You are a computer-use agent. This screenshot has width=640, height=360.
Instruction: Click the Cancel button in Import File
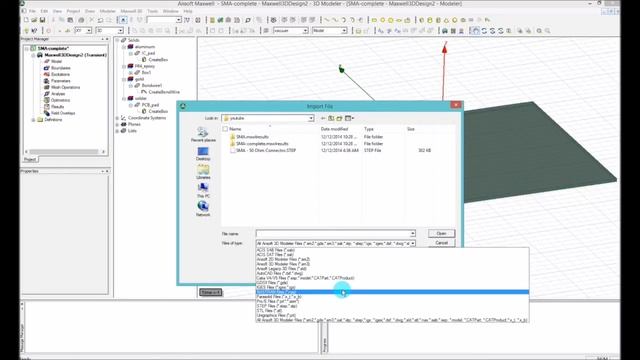click(x=441, y=243)
